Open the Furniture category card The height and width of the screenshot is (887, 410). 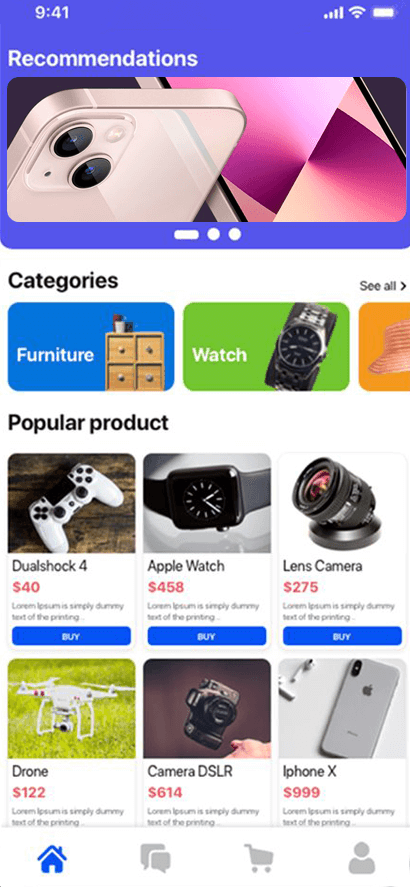(91, 346)
